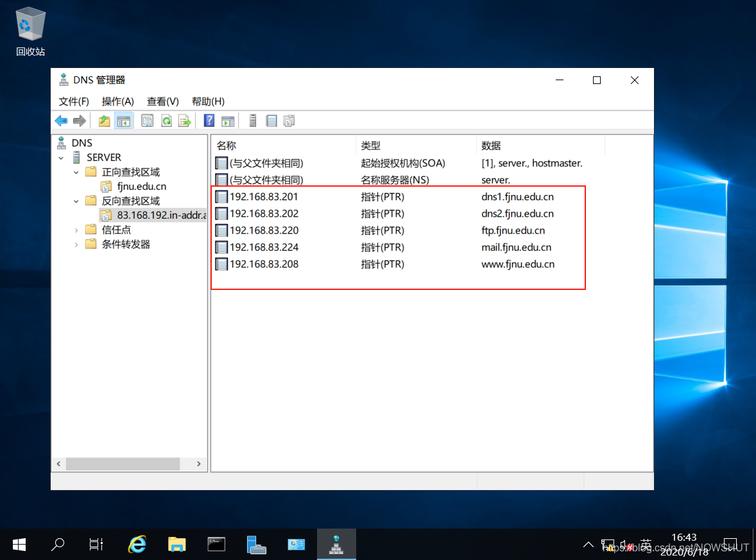756x560 pixels.
Task: Click the Export List toolbar icon
Action: click(185, 121)
